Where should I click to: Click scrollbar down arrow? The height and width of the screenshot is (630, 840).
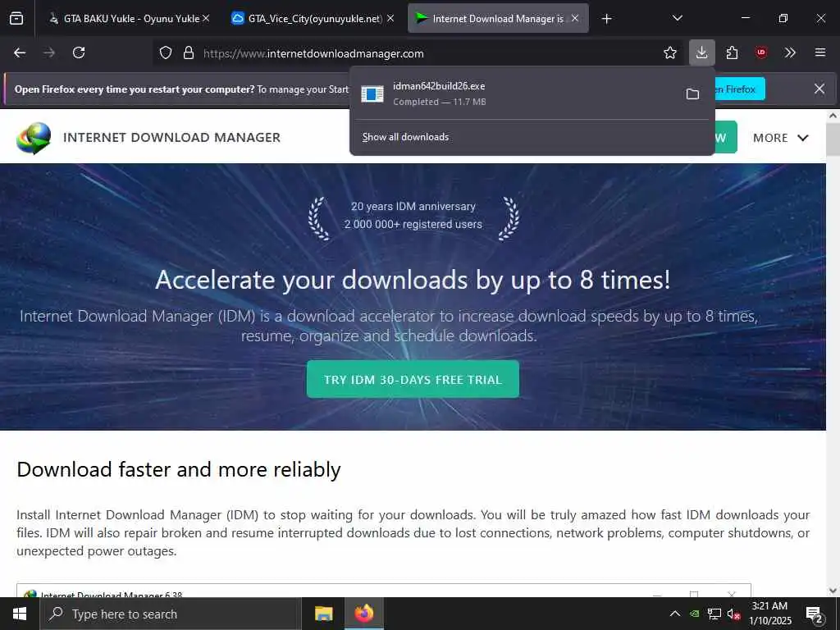pyautogui.click(x=833, y=591)
